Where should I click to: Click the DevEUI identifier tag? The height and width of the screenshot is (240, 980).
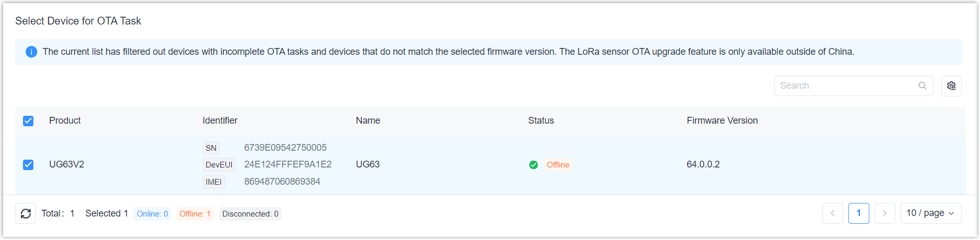(x=219, y=165)
